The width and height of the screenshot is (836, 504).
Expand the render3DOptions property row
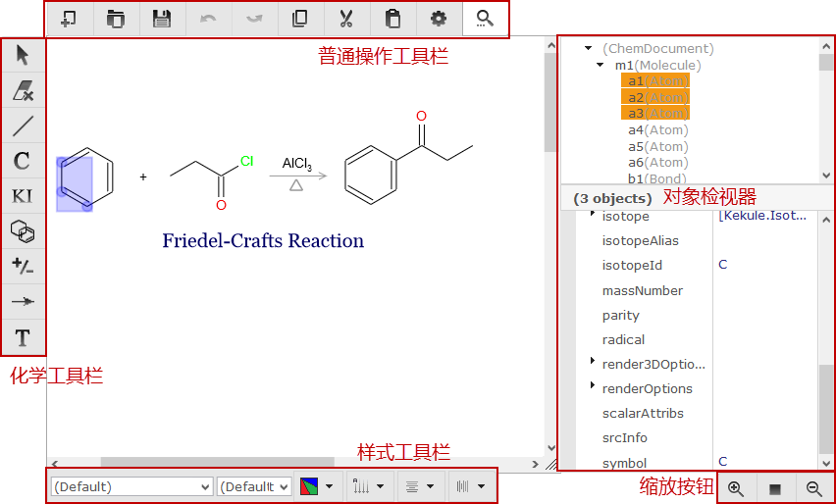[593, 361]
